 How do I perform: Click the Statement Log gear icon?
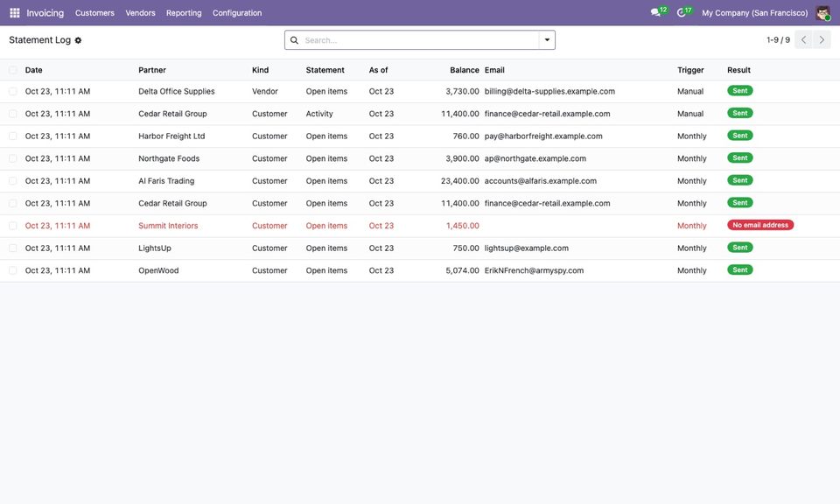point(78,40)
